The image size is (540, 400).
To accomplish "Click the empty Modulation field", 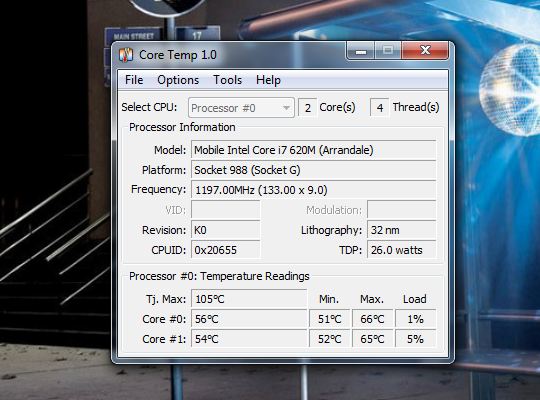I will [x=402, y=210].
